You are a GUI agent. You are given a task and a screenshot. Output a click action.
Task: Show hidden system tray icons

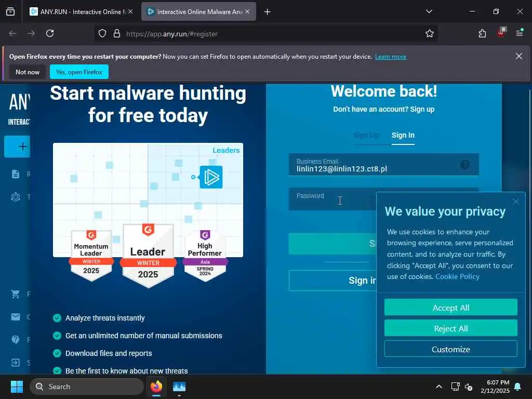tap(438, 387)
